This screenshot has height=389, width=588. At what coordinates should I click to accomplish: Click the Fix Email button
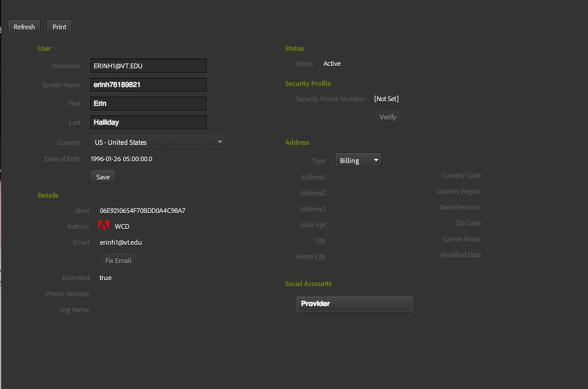[x=117, y=260]
